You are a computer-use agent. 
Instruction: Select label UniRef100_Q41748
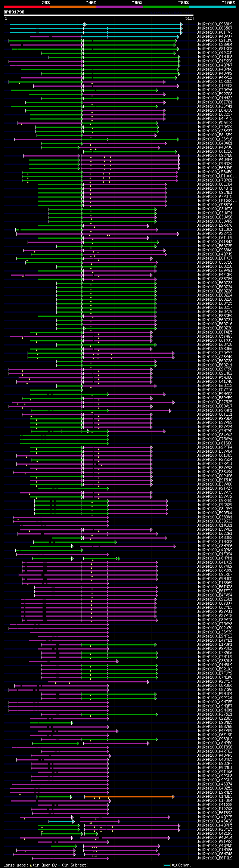point(214,382)
